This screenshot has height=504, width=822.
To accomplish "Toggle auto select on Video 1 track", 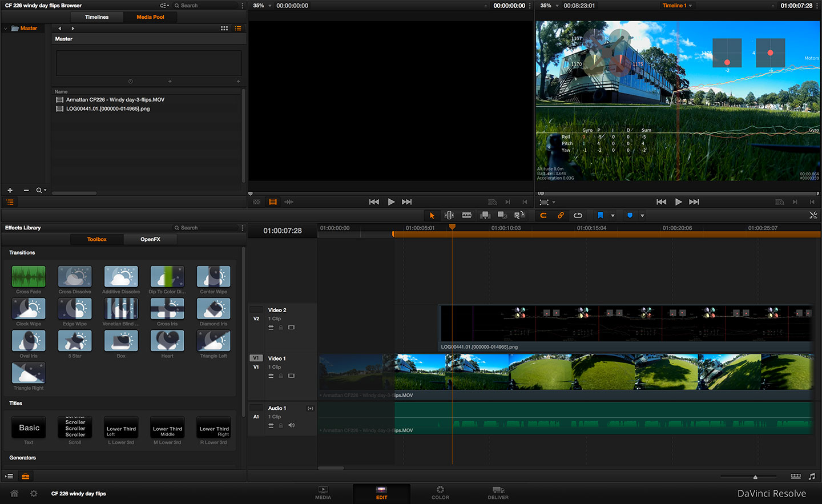I will [x=271, y=376].
